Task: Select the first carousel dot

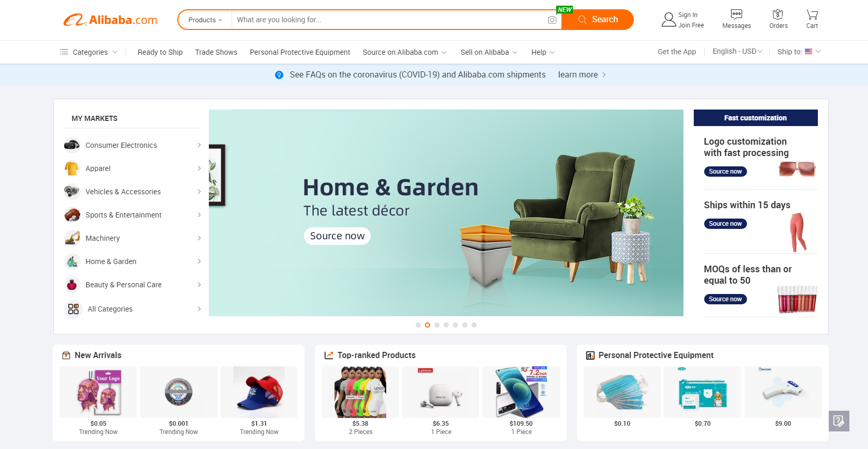Action: click(x=418, y=325)
